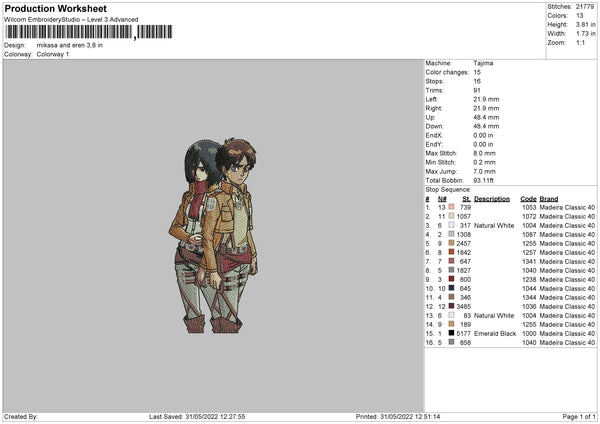This screenshot has width=600, height=424.
Task: Click the Code column header
Action: (528, 199)
